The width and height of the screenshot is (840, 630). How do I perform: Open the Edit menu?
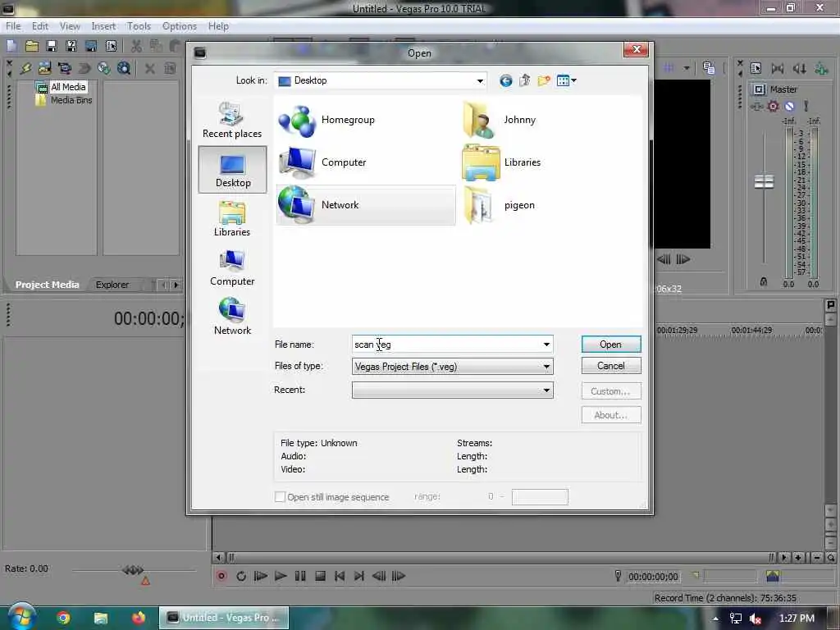tap(39, 25)
